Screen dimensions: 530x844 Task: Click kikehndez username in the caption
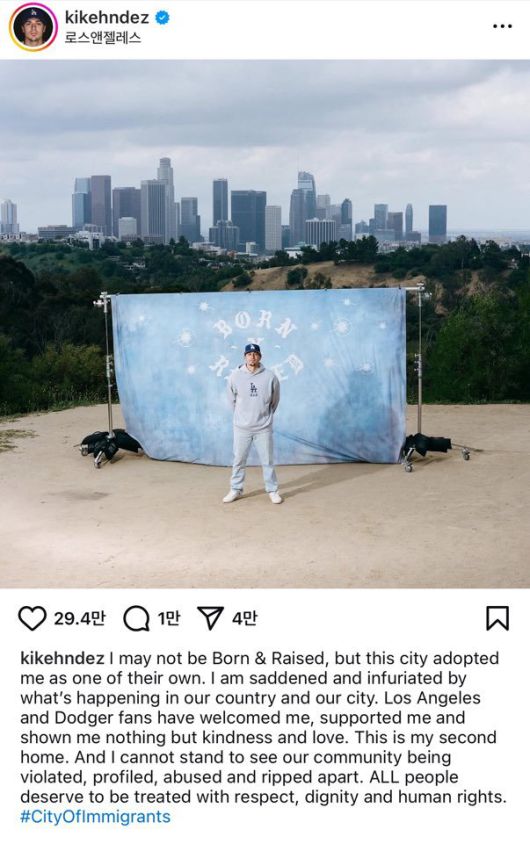click(x=62, y=658)
